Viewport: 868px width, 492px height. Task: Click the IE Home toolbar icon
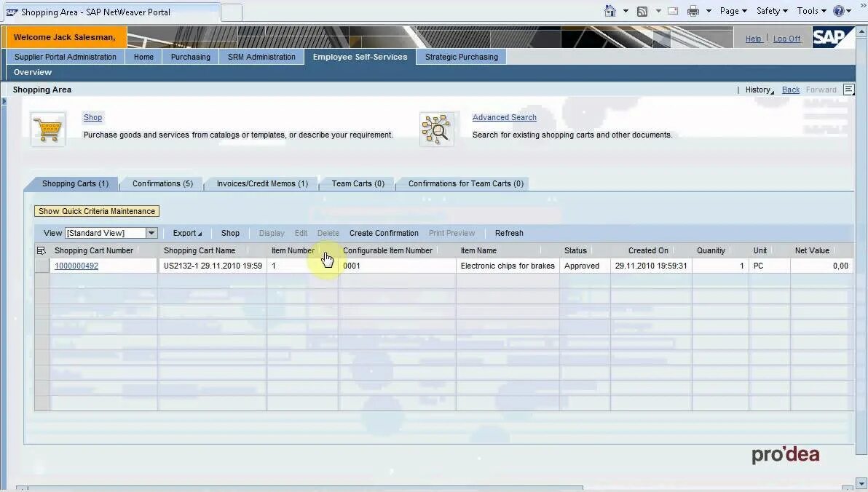pyautogui.click(x=610, y=11)
